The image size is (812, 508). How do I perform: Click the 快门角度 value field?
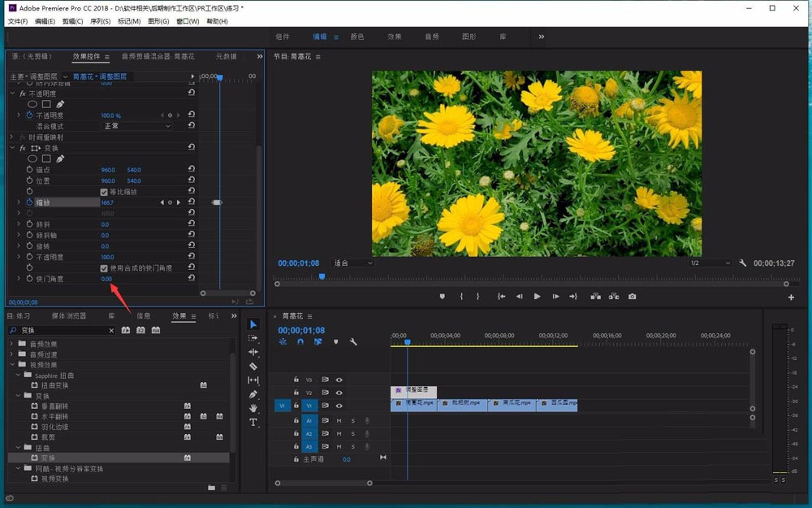point(106,279)
